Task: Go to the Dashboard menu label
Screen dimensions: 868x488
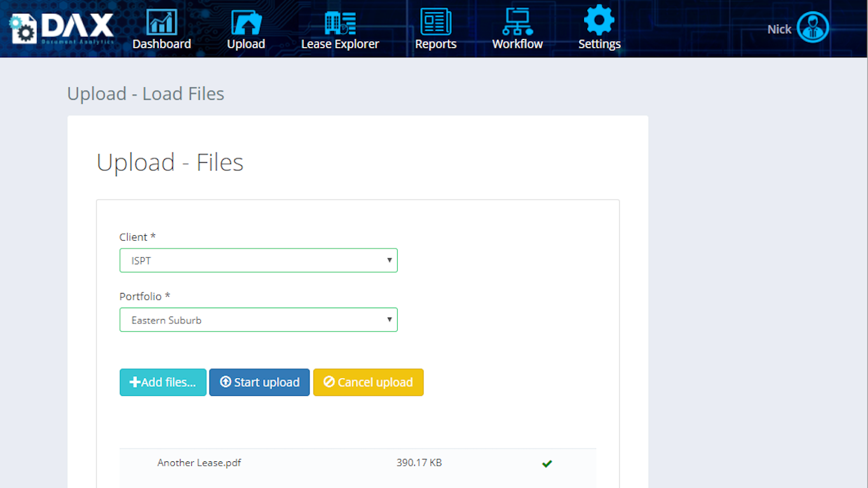Action: click(161, 44)
